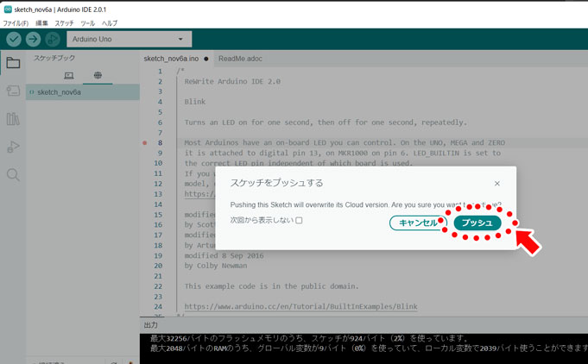Open the 編集 menu
588x364 pixels.
point(41,23)
